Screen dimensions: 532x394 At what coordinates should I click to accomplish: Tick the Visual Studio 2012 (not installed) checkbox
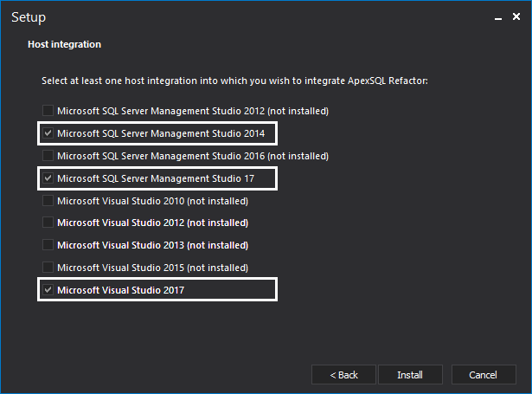click(48, 223)
